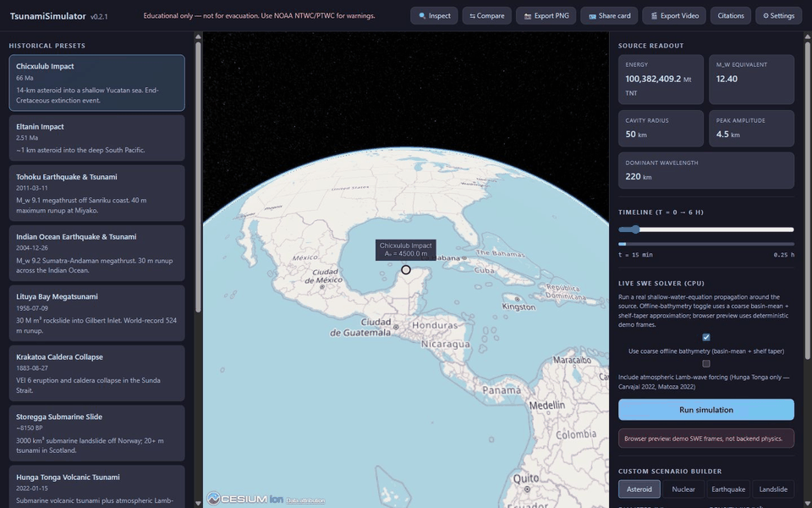Choose Indian Ocean Earthquake & Tsunami preset
The image size is (812, 508).
(96, 253)
